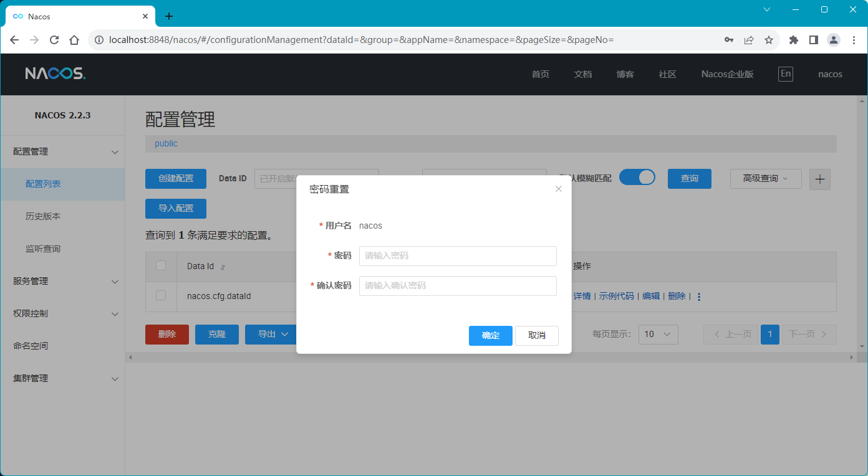Click the page vertical scrollbar
868x476 pixels.
862,223
